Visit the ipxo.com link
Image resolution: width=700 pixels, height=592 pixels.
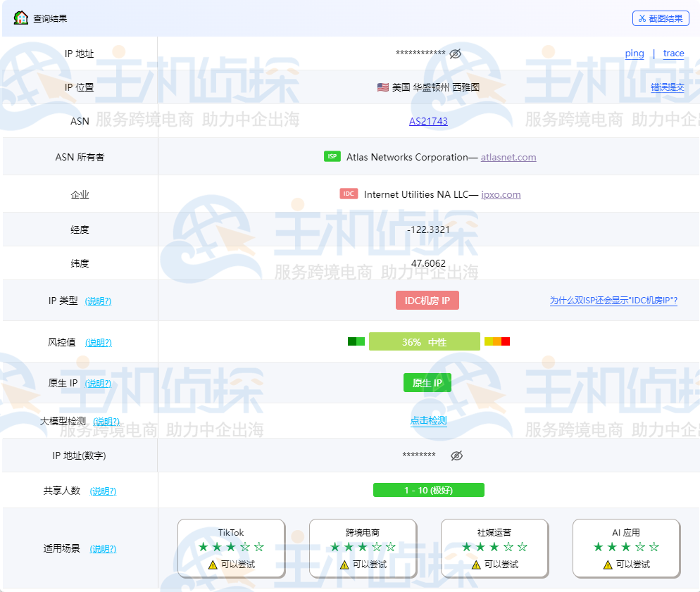(x=501, y=194)
